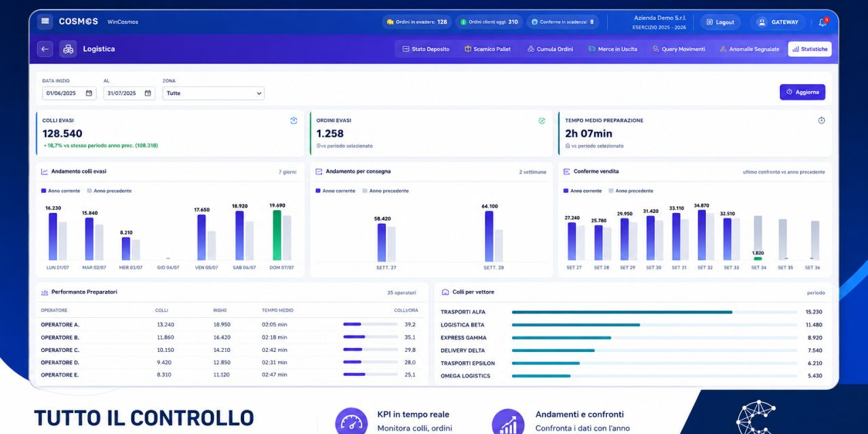Switch to the Stato Deposito tab
The image size is (868, 434).
[x=425, y=49]
